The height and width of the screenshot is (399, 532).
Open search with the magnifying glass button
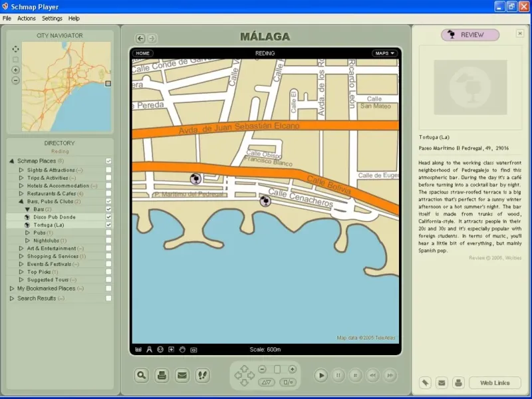pyautogui.click(x=141, y=375)
